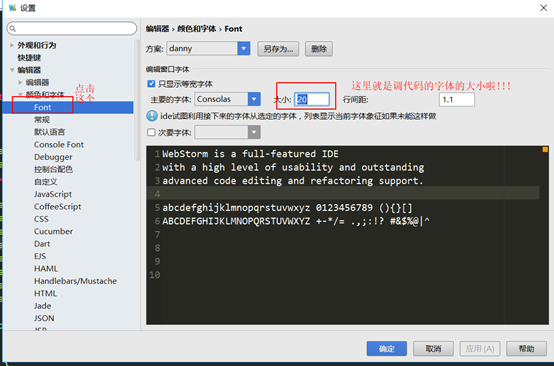The width and height of the screenshot is (554, 366).
Task: Open the Handlebars/Mustache settings entry
Action: 75,281
